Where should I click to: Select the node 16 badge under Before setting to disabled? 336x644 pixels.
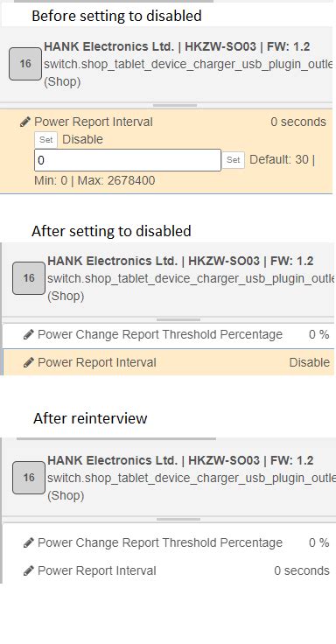point(25,64)
